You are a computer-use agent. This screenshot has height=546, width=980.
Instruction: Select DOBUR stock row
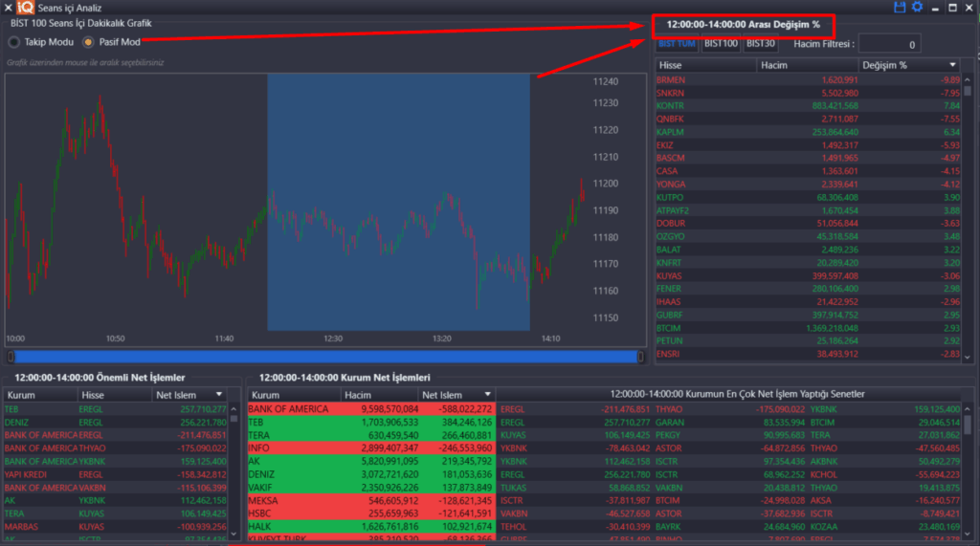[808, 223]
